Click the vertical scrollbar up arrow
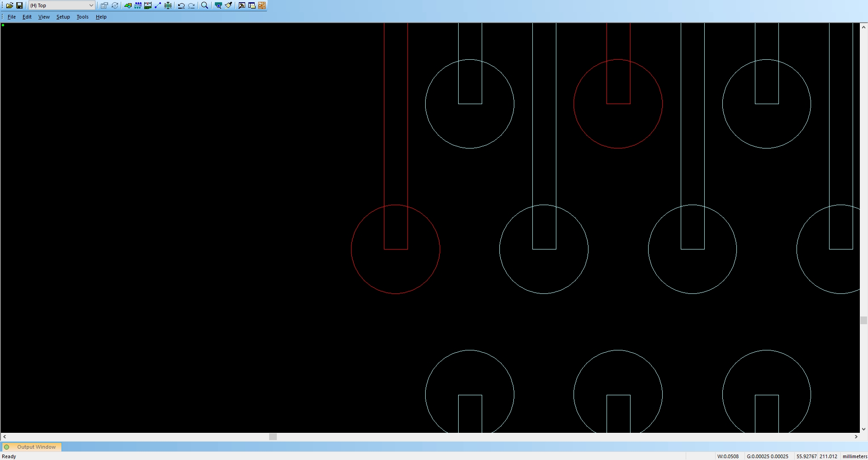This screenshot has width=868, height=460. pyautogui.click(x=863, y=27)
